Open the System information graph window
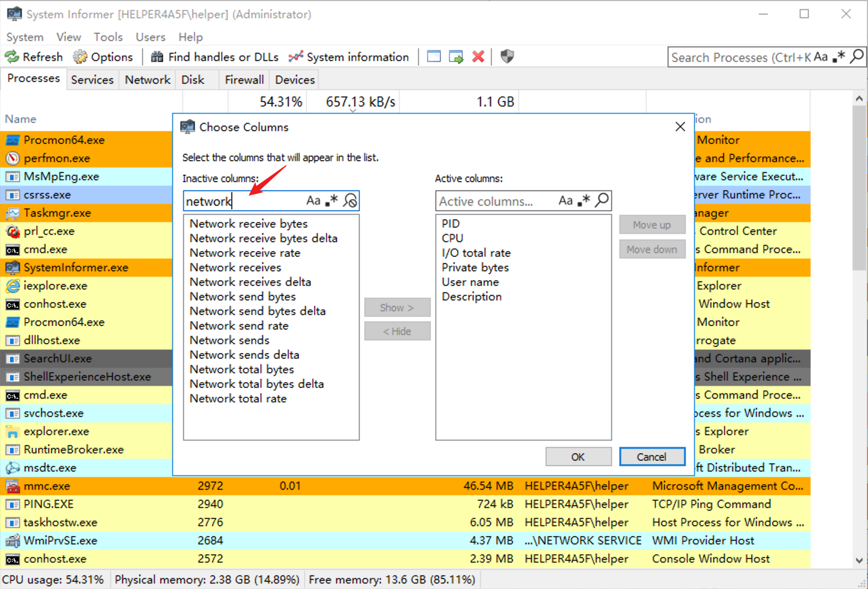The height and width of the screenshot is (589, 868). [349, 57]
